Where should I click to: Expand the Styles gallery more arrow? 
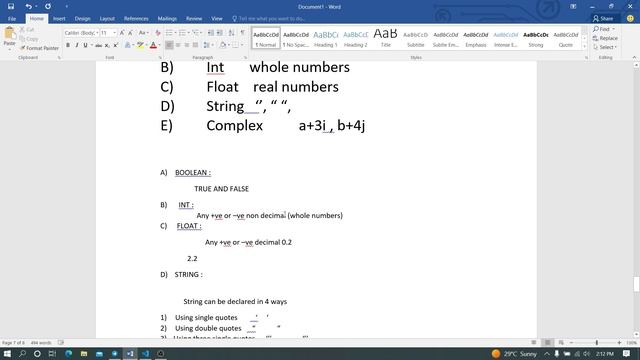pyautogui.click(x=584, y=47)
